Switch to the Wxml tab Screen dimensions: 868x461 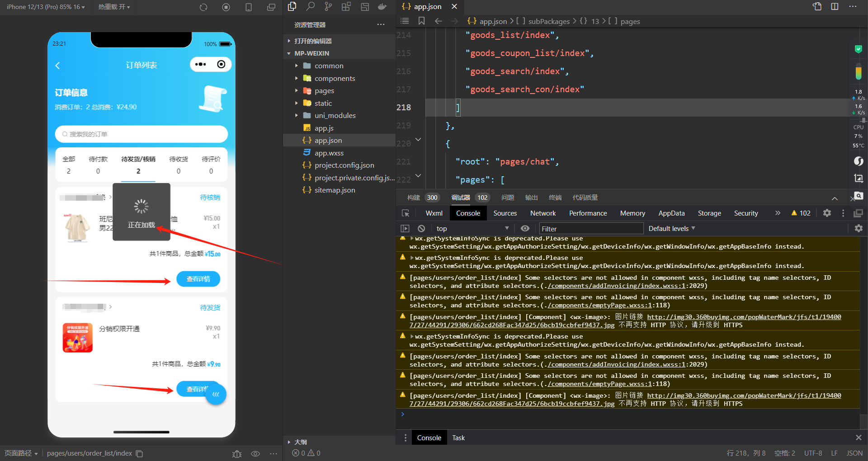(434, 213)
